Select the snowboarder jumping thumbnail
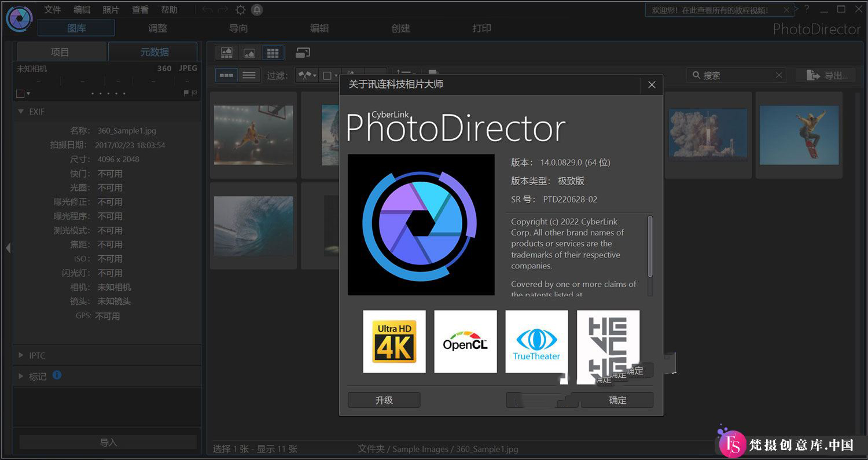This screenshot has width=868, height=460. [799, 135]
